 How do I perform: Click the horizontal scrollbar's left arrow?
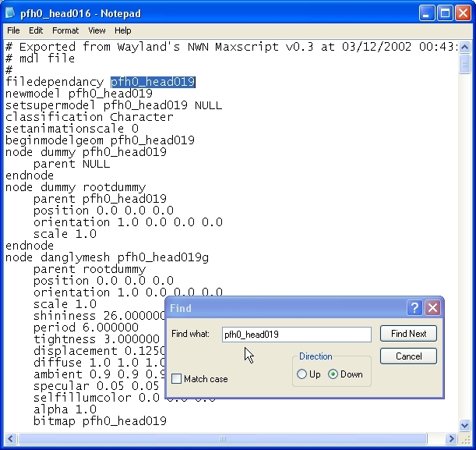pyautogui.click(x=9, y=438)
